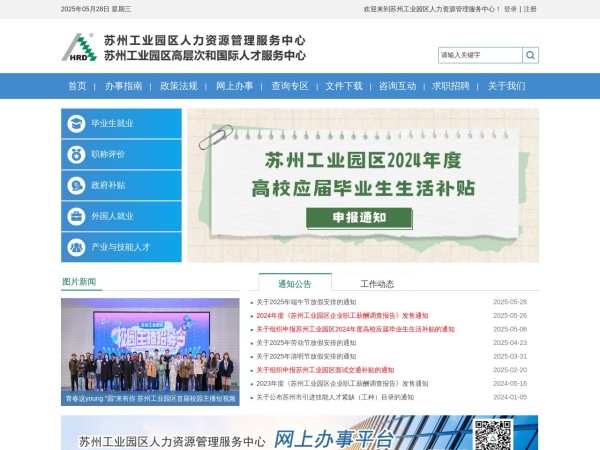Screen dimensions: 600x450
Task: Click the graduation cap icon for 毕业生就业
Action: (x=76, y=124)
